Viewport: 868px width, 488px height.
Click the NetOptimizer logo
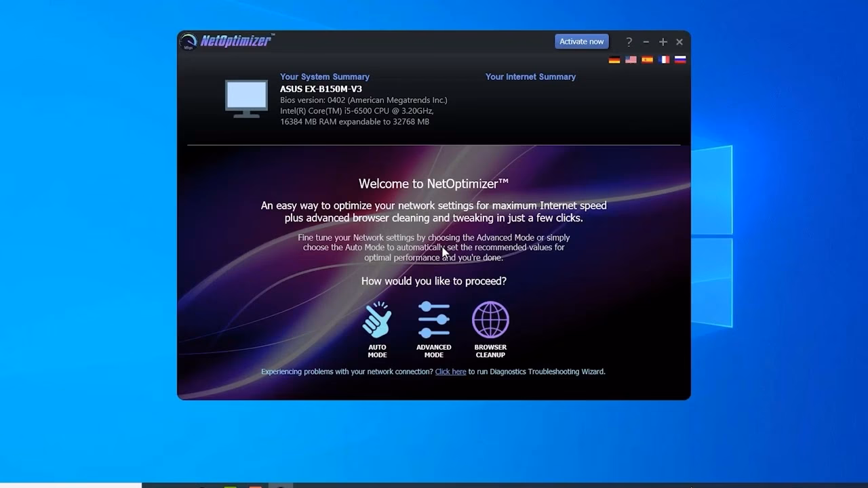(227, 41)
